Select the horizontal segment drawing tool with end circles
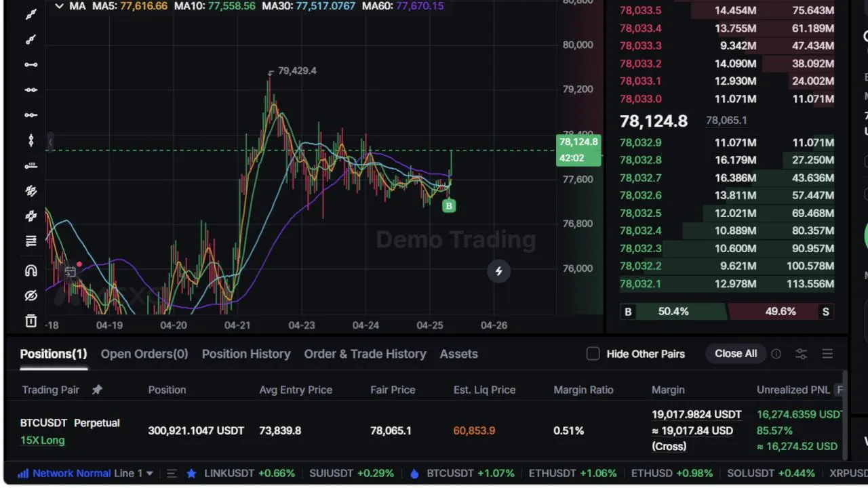This screenshot has height=488, width=868. pos(31,64)
